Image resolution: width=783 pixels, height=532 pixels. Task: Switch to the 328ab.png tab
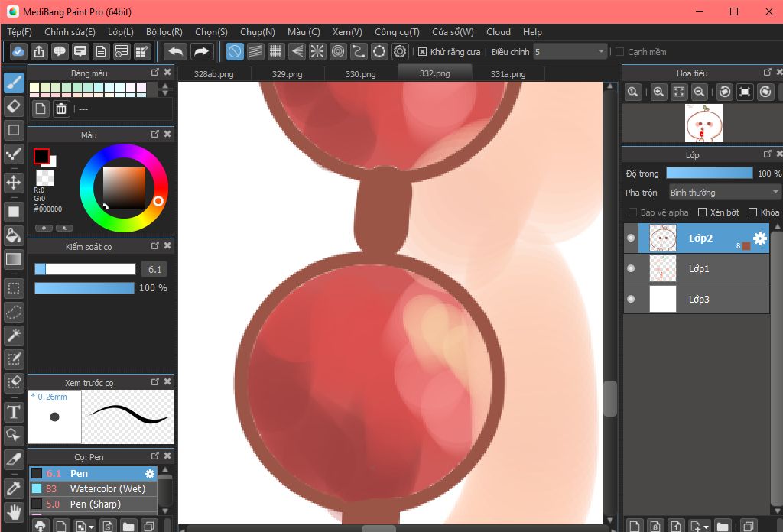click(x=214, y=74)
